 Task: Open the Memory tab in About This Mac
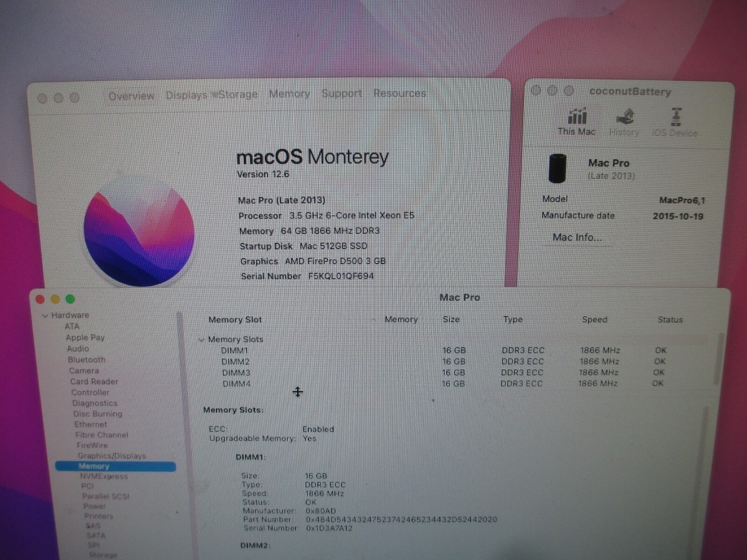289,94
